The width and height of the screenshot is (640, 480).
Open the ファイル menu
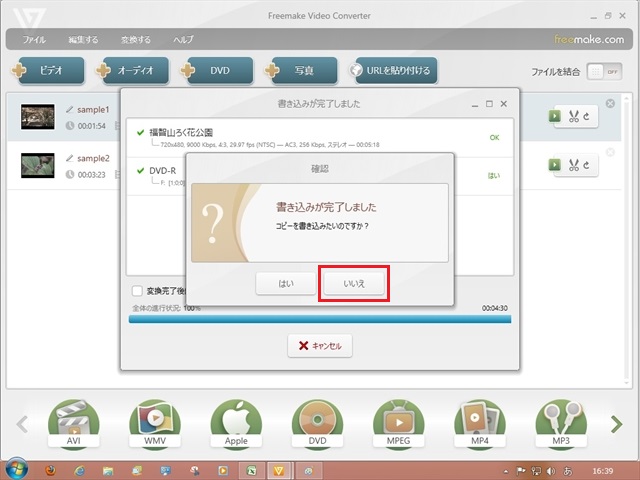click(x=34, y=40)
